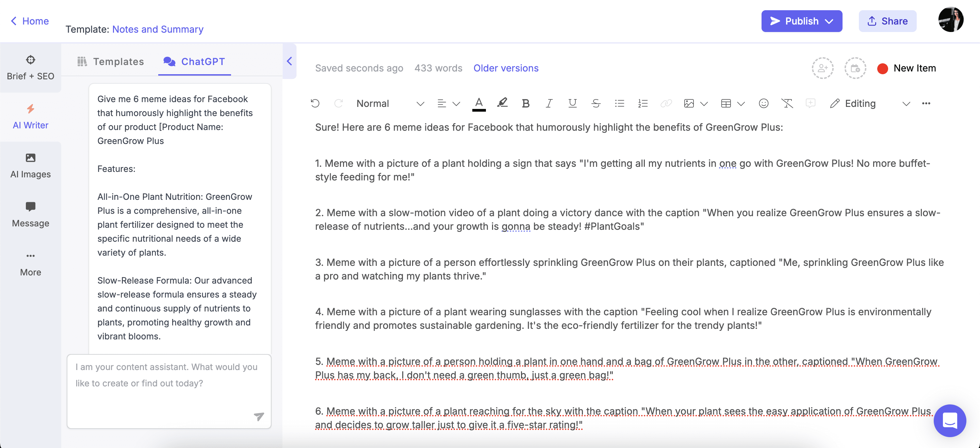Expand the table options arrow
The image size is (980, 448).
(741, 104)
